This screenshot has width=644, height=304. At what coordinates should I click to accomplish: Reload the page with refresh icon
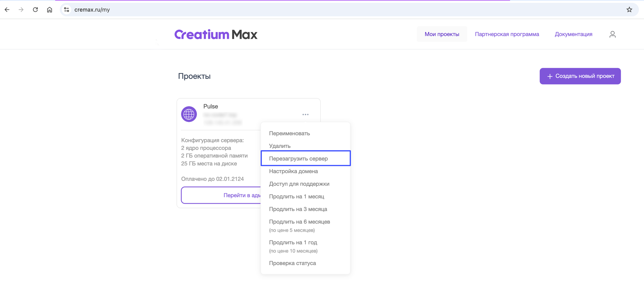point(35,10)
